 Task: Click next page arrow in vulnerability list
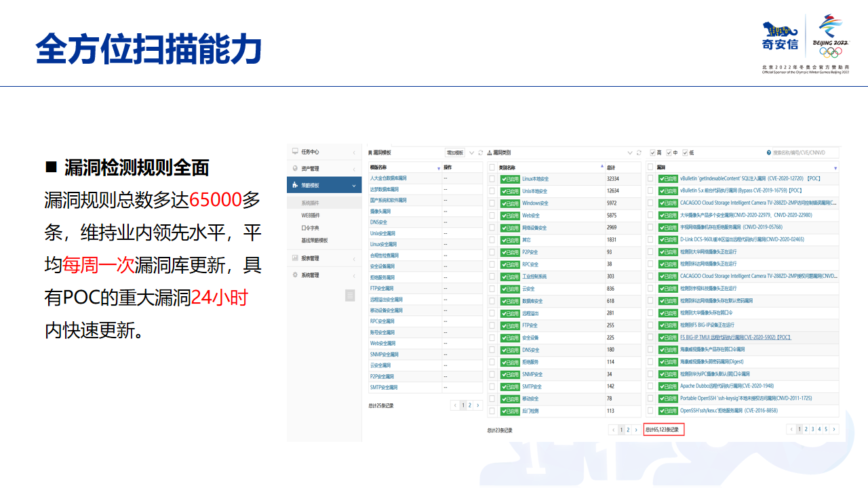834,429
